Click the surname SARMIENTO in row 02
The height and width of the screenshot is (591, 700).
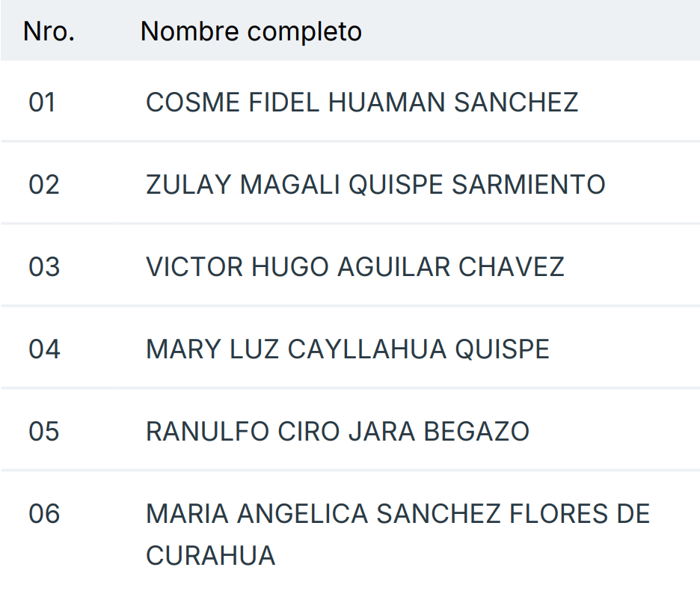click(x=529, y=185)
